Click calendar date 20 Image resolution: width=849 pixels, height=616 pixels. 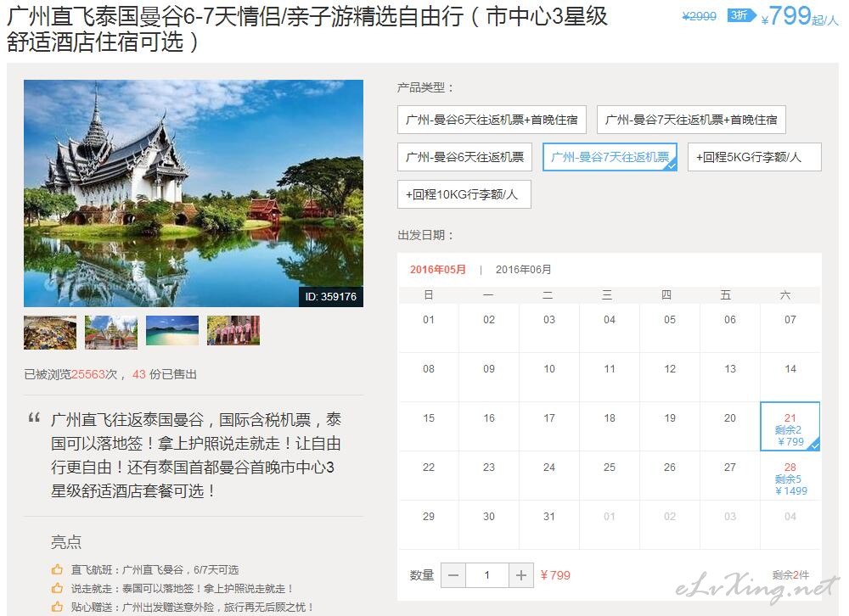730,418
